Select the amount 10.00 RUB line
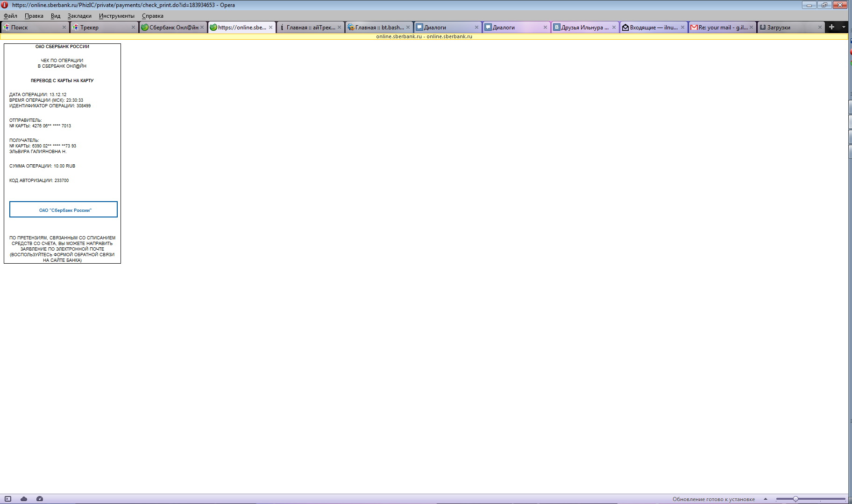Screen dimensions: 852x504 tap(42, 166)
